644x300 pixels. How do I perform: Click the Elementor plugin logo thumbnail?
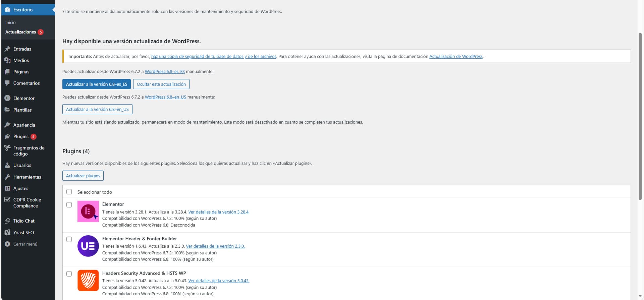(x=88, y=212)
